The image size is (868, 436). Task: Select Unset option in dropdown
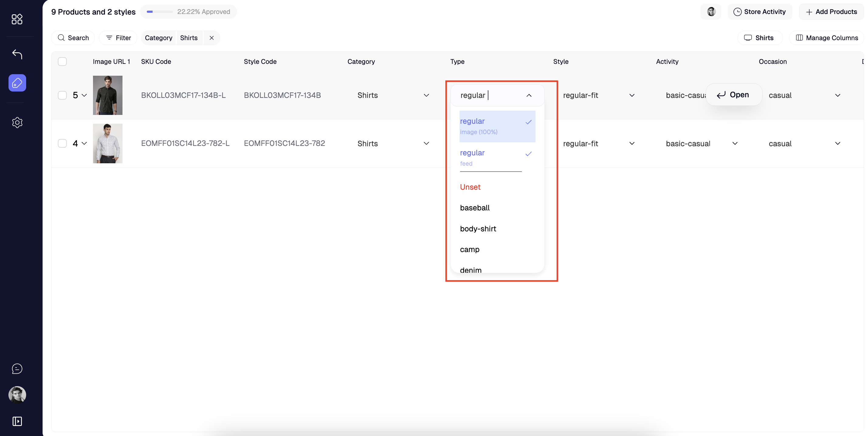(x=470, y=187)
